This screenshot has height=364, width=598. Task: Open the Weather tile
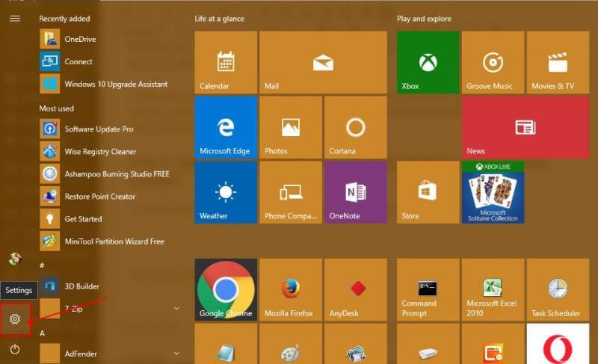point(226,192)
